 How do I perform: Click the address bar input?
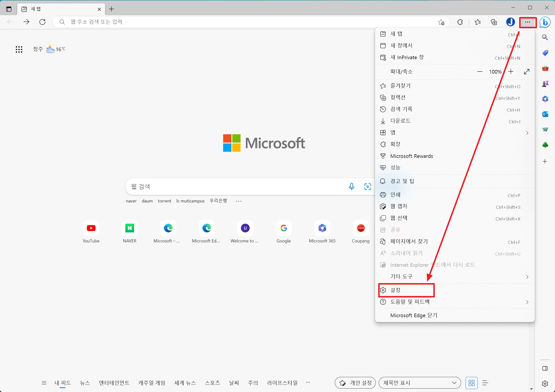point(251,22)
